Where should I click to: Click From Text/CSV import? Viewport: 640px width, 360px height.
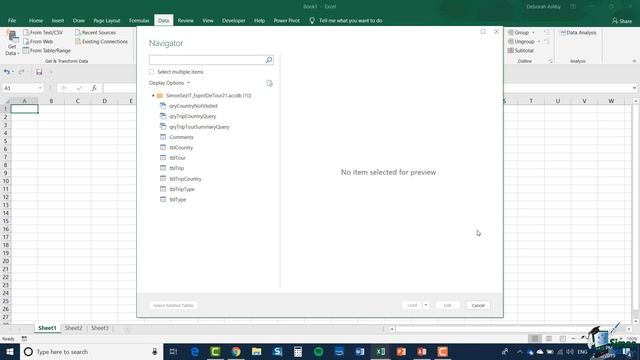point(43,32)
